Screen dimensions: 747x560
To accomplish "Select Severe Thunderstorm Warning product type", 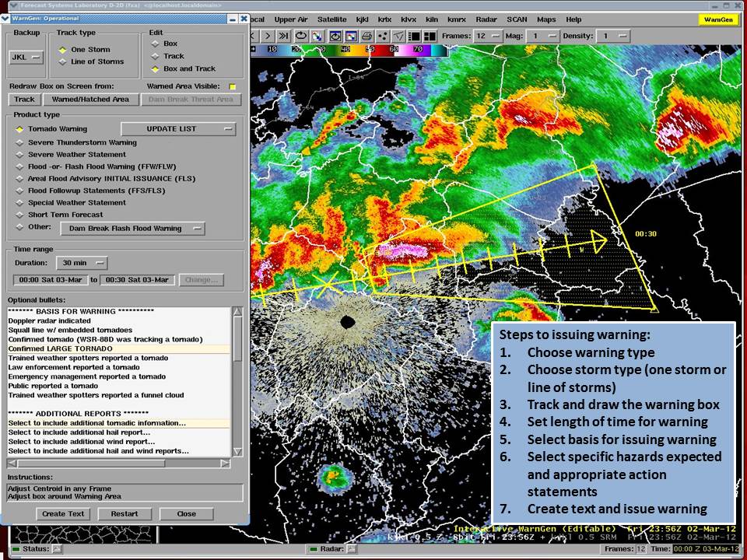I will (19, 142).
